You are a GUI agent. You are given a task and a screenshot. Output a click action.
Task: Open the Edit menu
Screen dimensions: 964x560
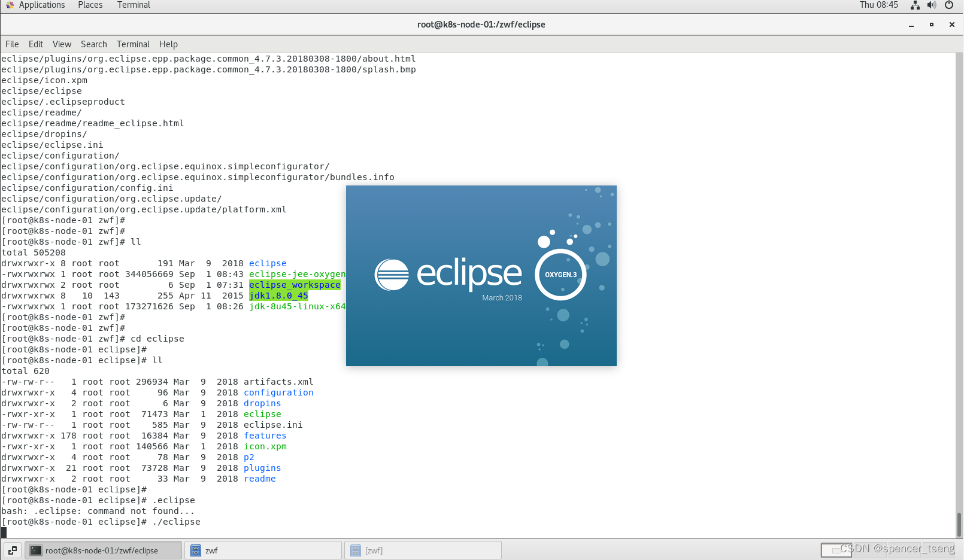(35, 44)
